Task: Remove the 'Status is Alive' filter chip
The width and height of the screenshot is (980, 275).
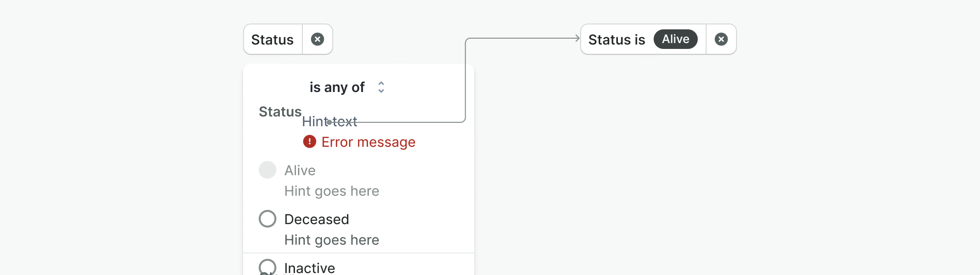Action: [x=721, y=39]
